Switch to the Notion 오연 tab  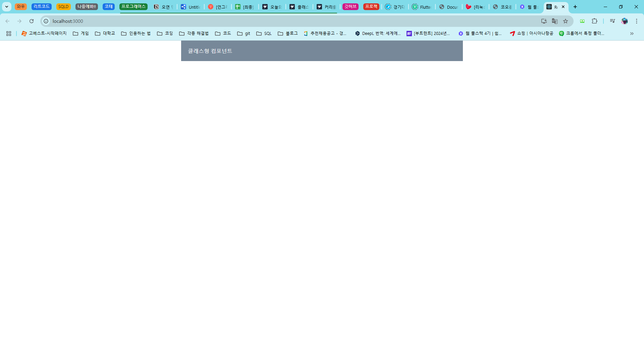point(163,7)
